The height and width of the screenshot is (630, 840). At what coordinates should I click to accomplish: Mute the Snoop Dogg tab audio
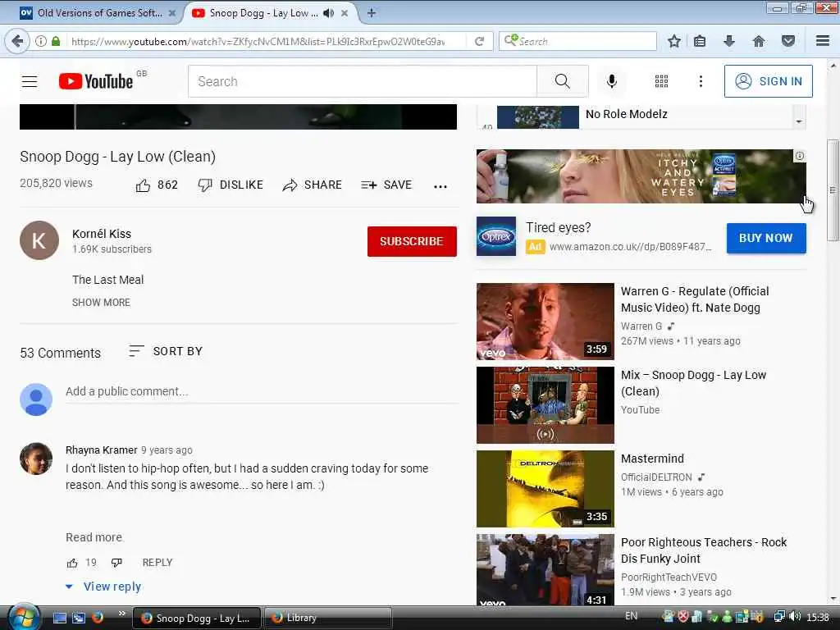coord(328,13)
